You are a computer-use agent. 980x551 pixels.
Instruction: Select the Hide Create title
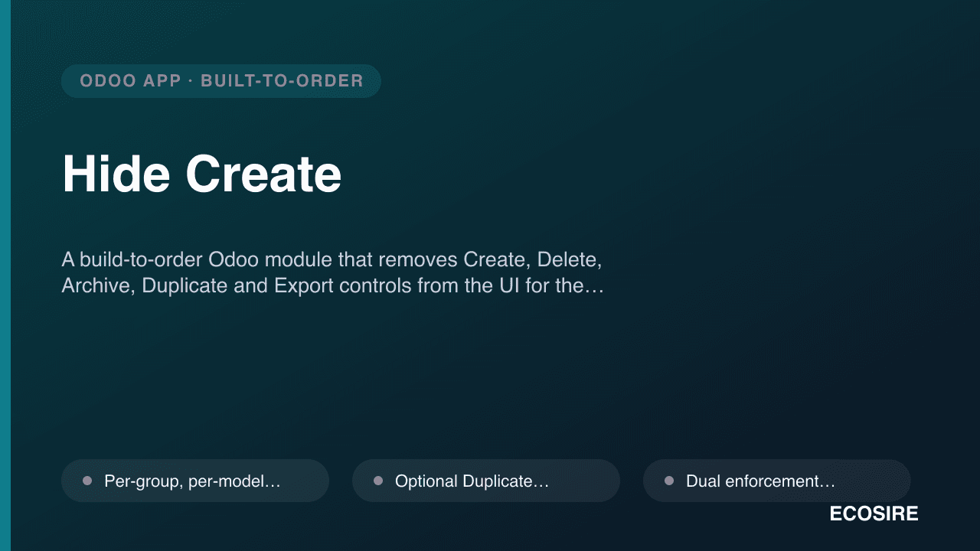(x=202, y=174)
